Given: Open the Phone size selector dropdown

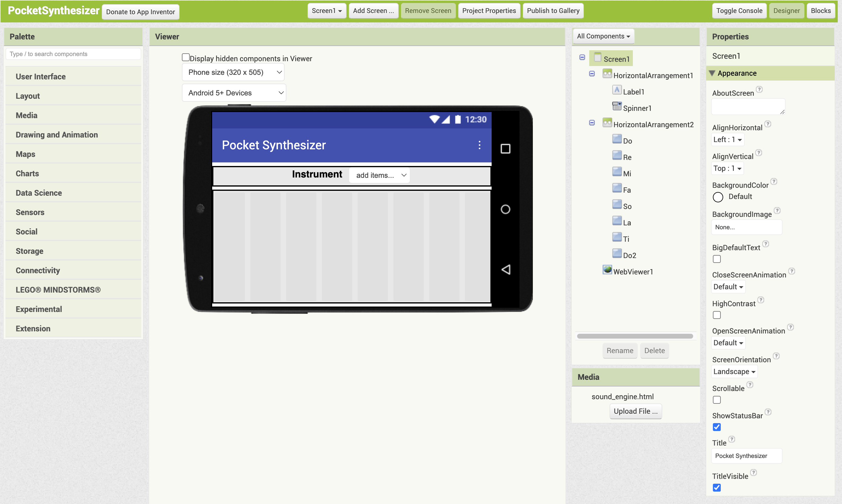Looking at the screenshot, I should tap(233, 72).
